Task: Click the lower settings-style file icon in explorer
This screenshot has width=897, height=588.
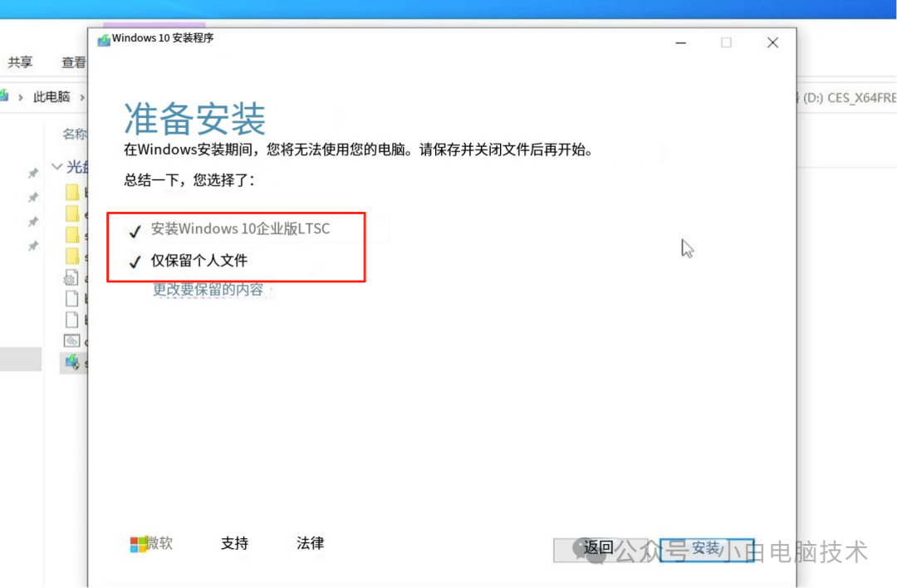Action: [x=71, y=341]
